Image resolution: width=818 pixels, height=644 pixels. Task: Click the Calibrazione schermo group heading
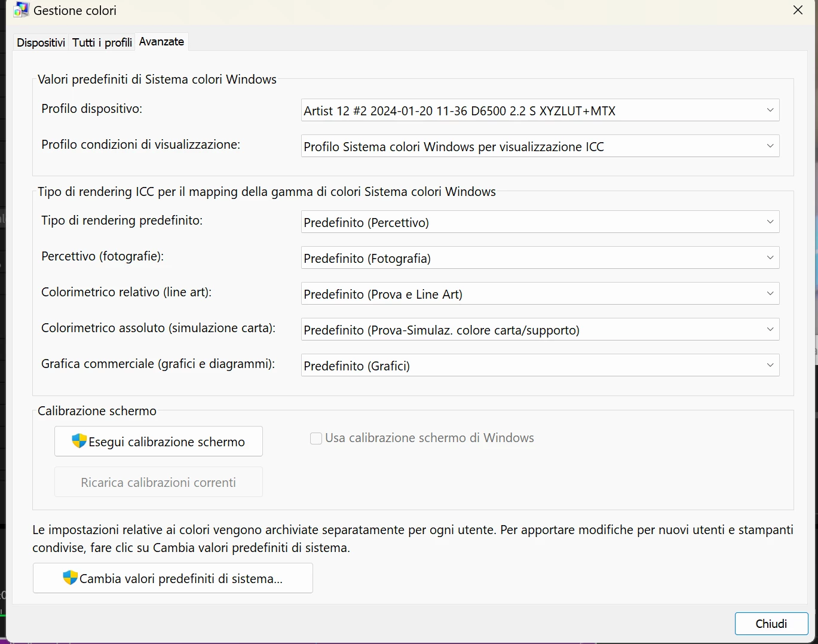pos(97,411)
